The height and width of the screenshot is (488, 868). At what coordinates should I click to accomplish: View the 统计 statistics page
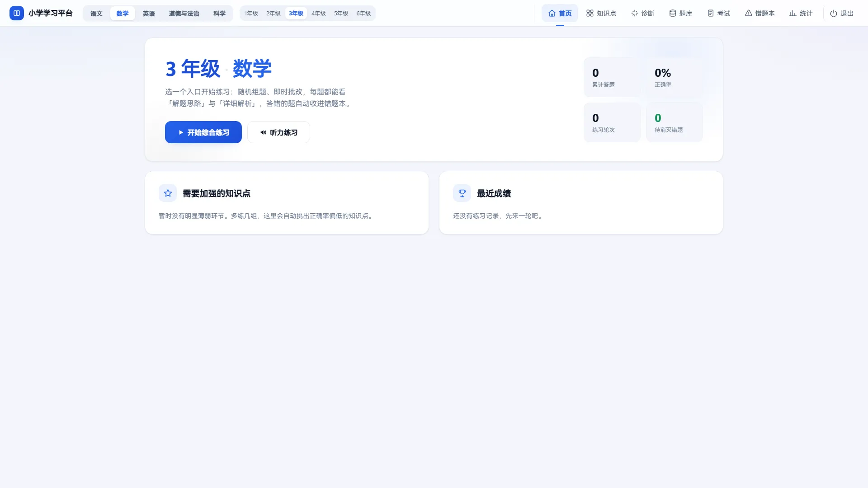click(801, 13)
